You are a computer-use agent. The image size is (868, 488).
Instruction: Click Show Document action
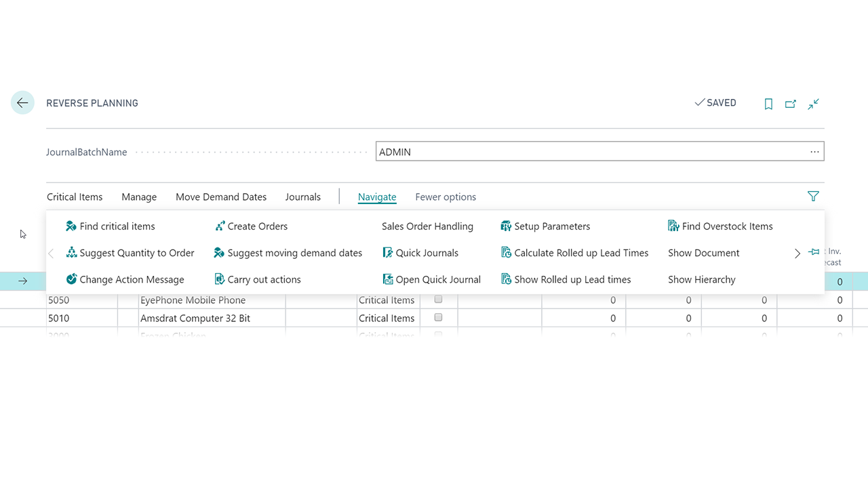pyautogui.click(x=703, y=253)
